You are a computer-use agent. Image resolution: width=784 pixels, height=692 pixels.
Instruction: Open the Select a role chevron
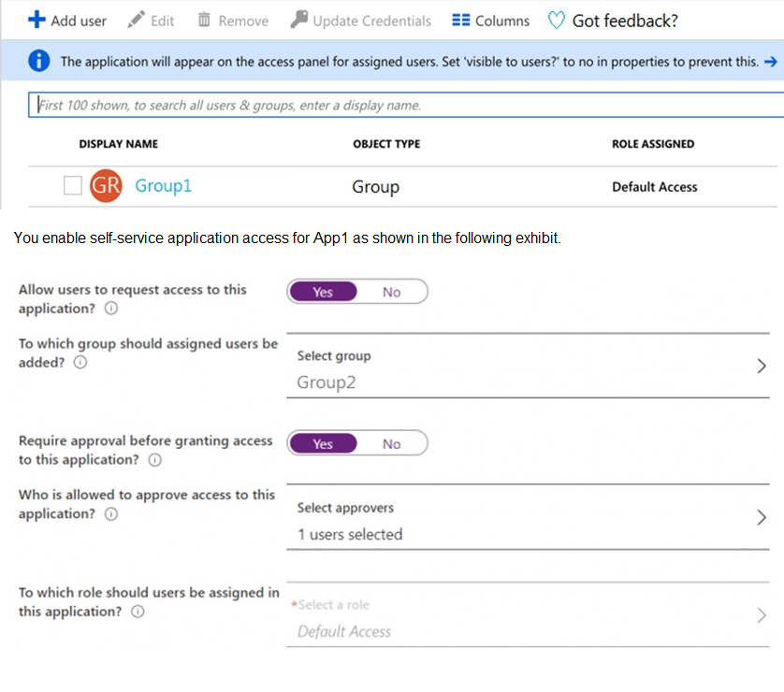[761, 615]
